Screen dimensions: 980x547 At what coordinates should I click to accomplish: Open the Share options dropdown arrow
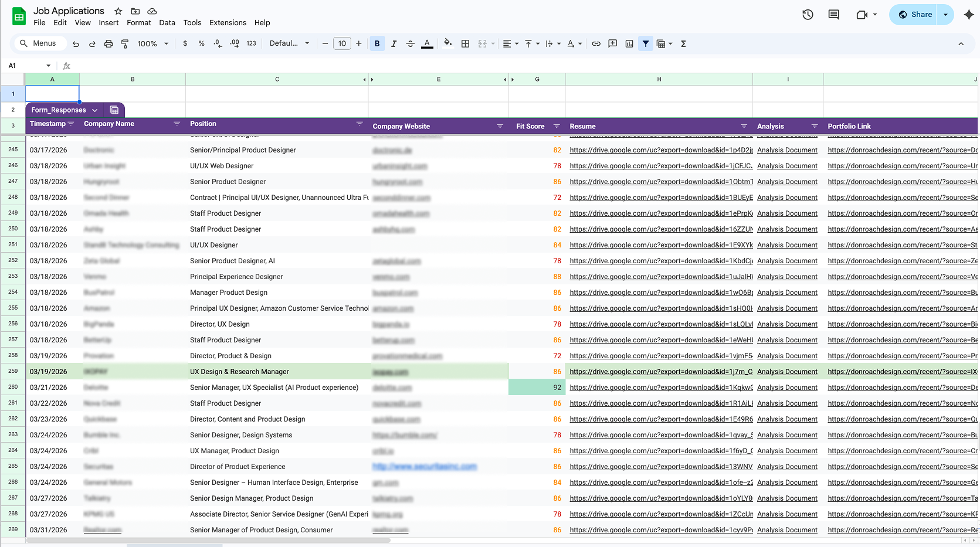[x=945, y=15]
